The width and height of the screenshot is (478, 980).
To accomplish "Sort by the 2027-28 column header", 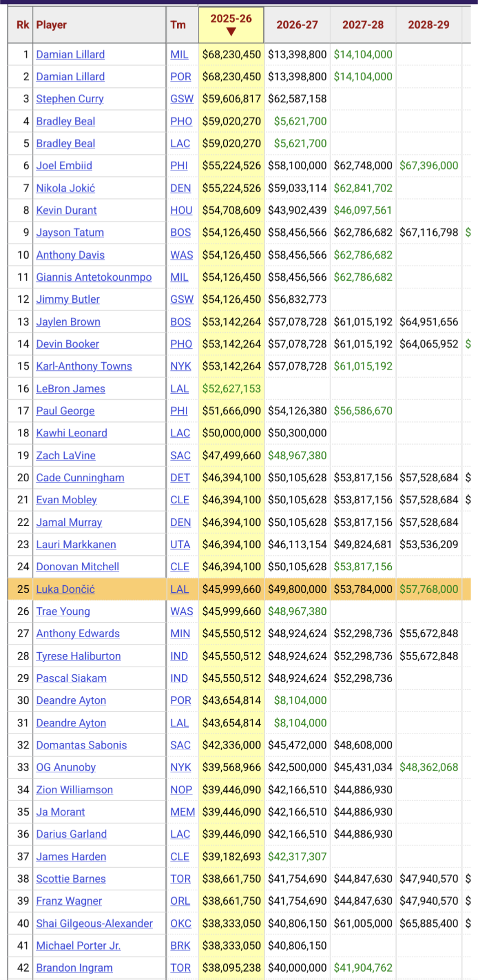I will [x=363, y=25].
